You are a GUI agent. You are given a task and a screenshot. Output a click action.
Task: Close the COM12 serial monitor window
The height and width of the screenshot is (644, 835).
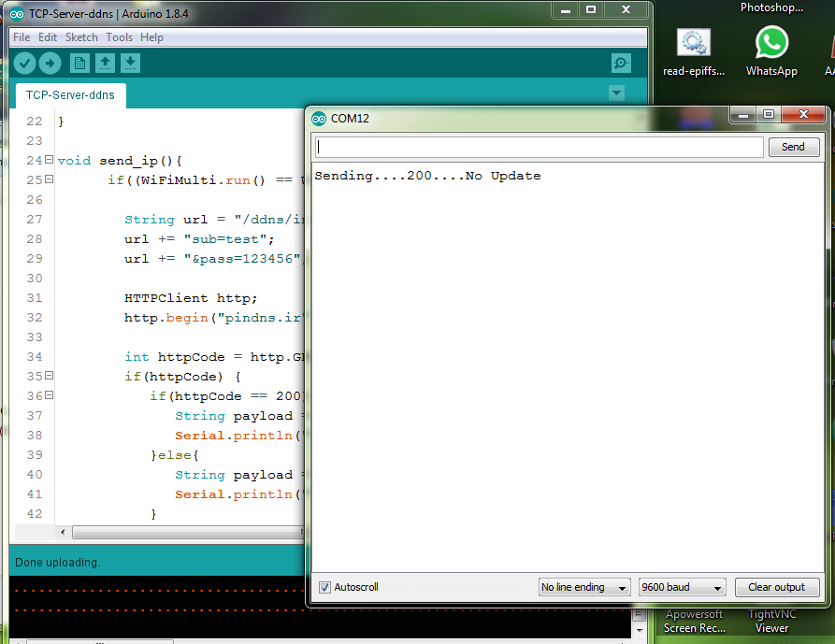pyautogui.click(x=803, y=114)
